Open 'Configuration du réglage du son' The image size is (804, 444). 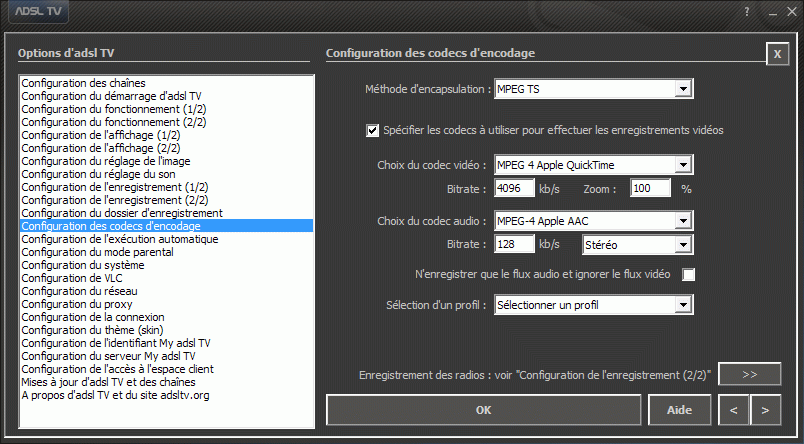pos(167,174)
